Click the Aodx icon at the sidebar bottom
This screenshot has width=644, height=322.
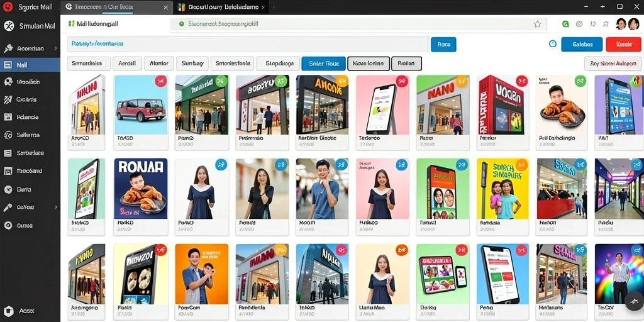[x=9, y=311]
